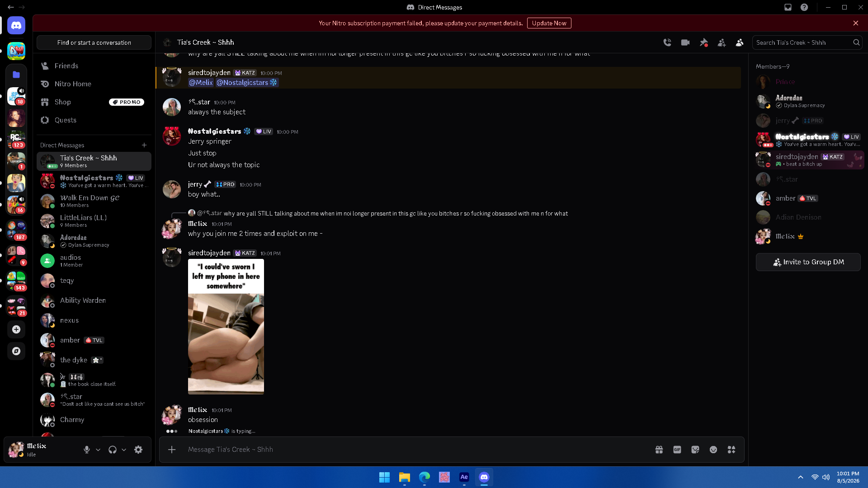
Task: Click the Update Now button
Action: pos(549,23)
